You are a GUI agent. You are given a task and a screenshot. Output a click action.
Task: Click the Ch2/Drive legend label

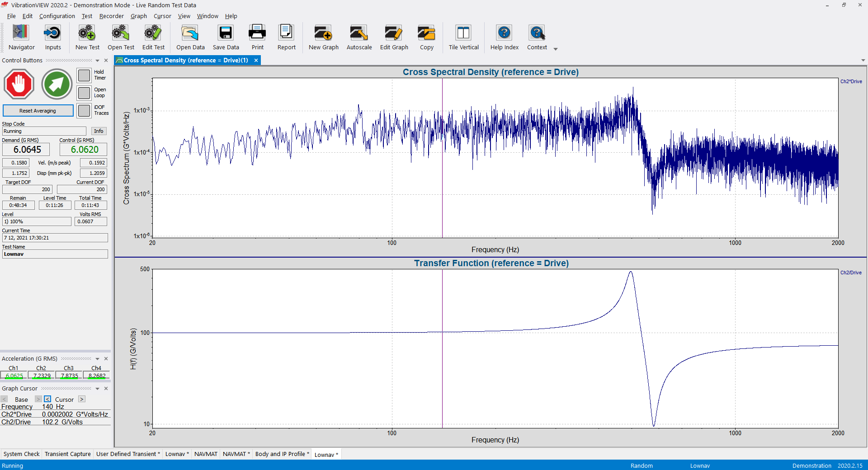(851, 273)
